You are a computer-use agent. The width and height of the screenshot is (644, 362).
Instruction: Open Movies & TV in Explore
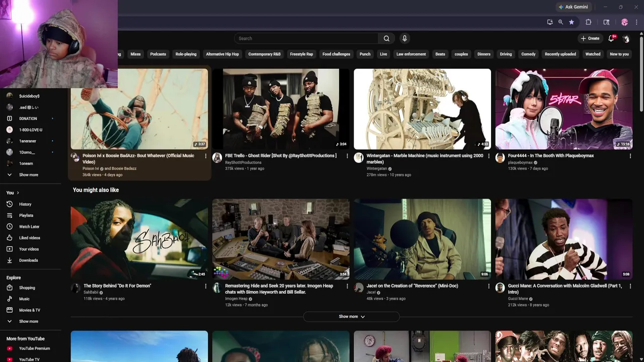point(30,310)
